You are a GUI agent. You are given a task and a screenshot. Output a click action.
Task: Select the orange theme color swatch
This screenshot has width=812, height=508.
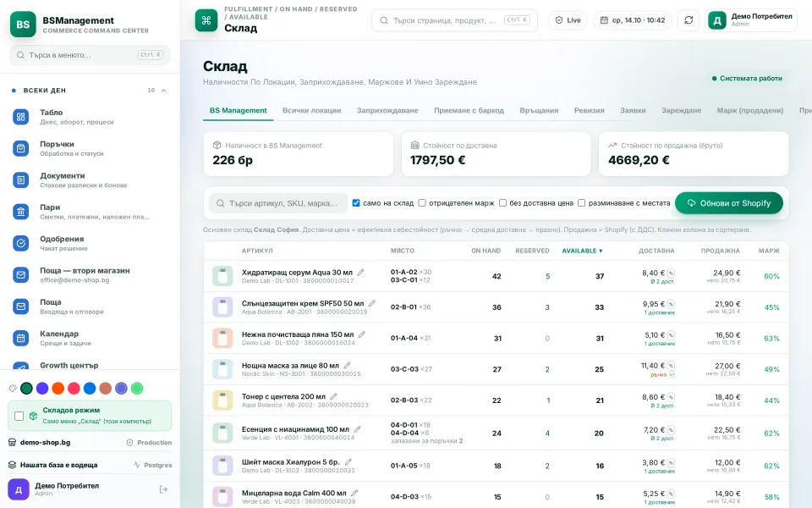click(58, 389)
